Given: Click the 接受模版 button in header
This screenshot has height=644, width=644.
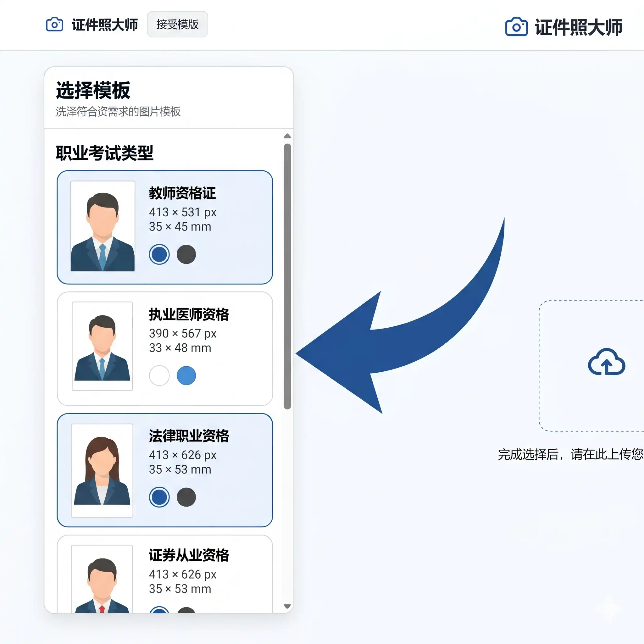Looking at the screenshot, I should click(177, 24).
